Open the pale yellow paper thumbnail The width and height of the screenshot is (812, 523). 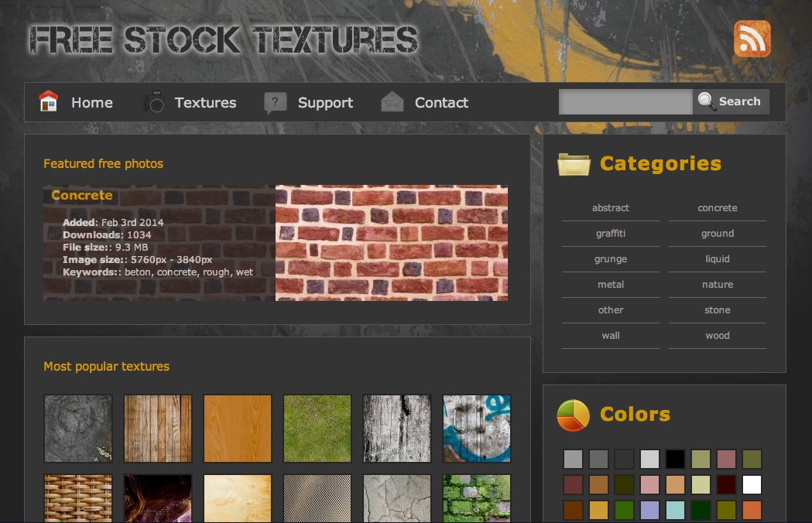click(x=238, y=498)
